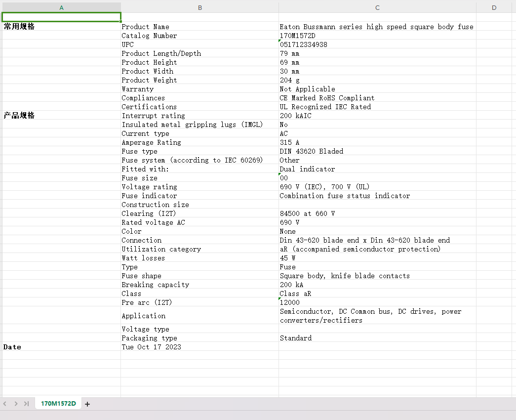Select the 84500 at 660 V value
Image resolution: width=516 pixels, height=420 pixels.
tap(377, 213)
